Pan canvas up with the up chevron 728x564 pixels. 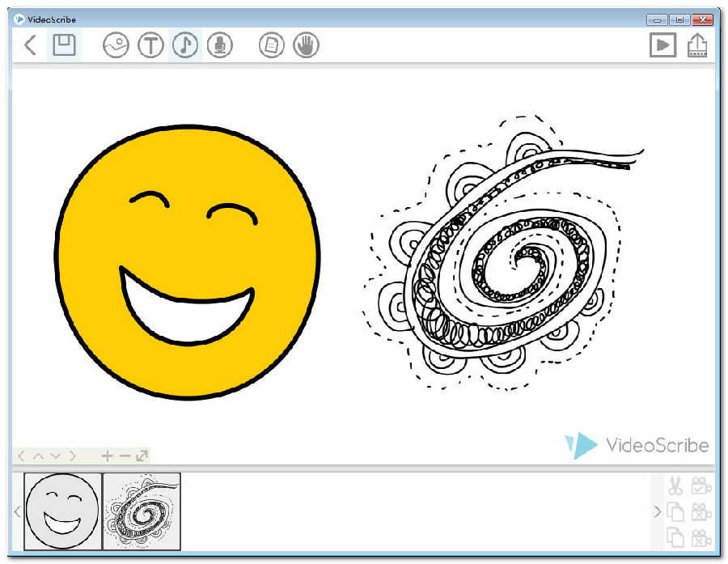(x=39, y=456)
